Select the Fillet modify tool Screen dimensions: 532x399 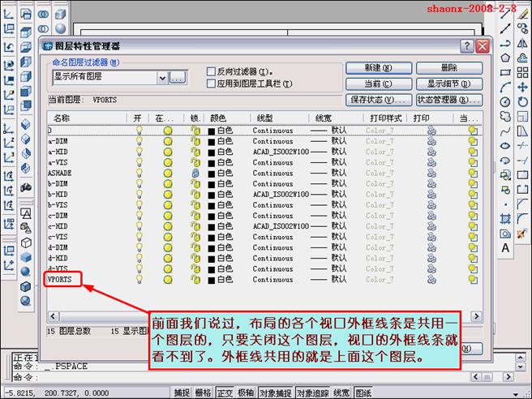pyautogui.click(x=522, y=219)
